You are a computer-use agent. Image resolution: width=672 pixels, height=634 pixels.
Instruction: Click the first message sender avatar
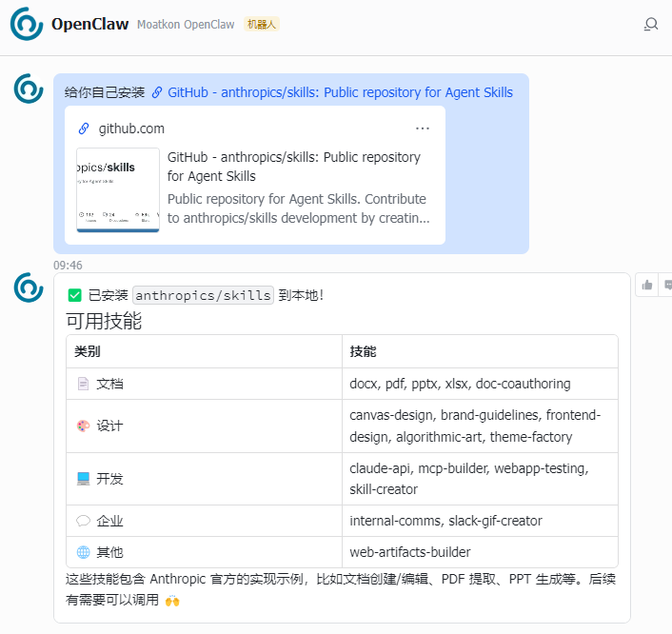coord(29,89)
